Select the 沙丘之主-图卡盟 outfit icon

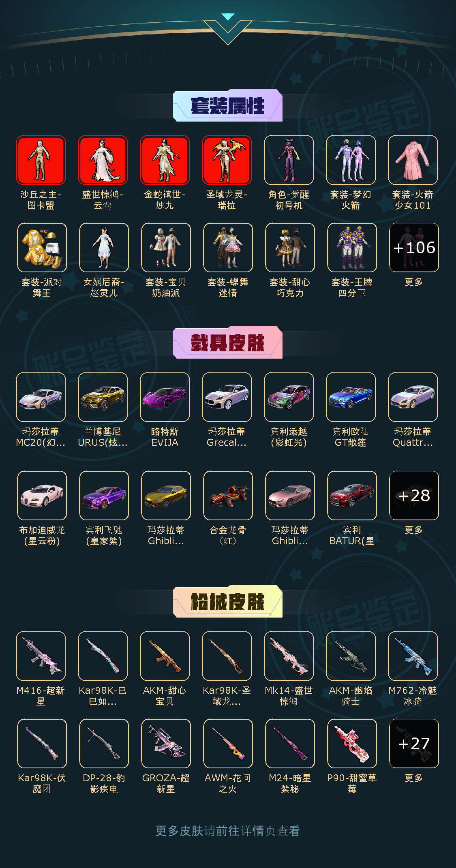41,160
